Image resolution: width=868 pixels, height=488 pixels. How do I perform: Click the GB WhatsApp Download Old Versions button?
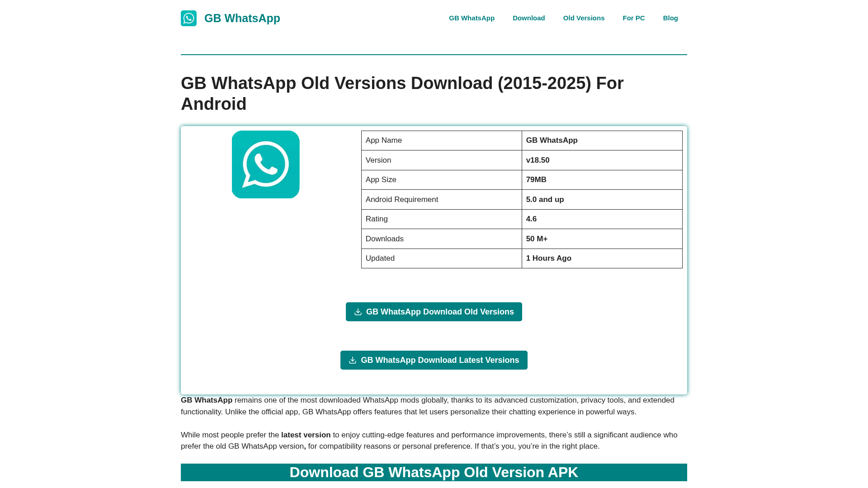(x=434, y=312)
